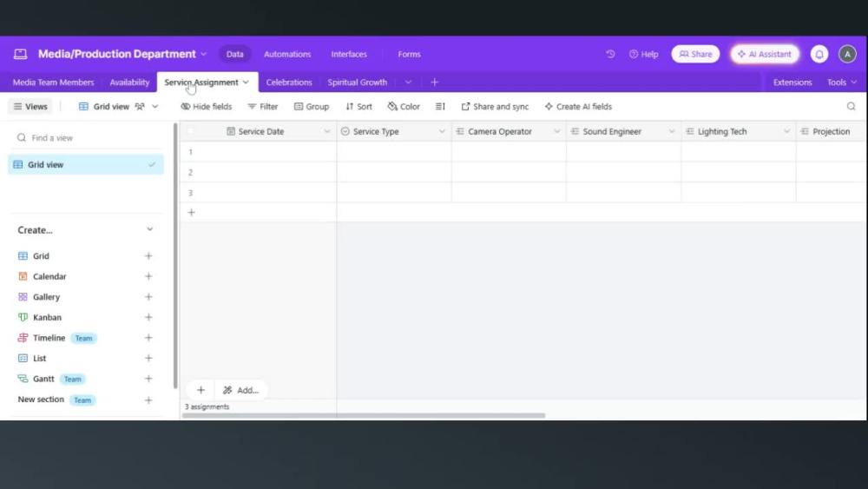Open the AI Assistant

click(765, 54)
